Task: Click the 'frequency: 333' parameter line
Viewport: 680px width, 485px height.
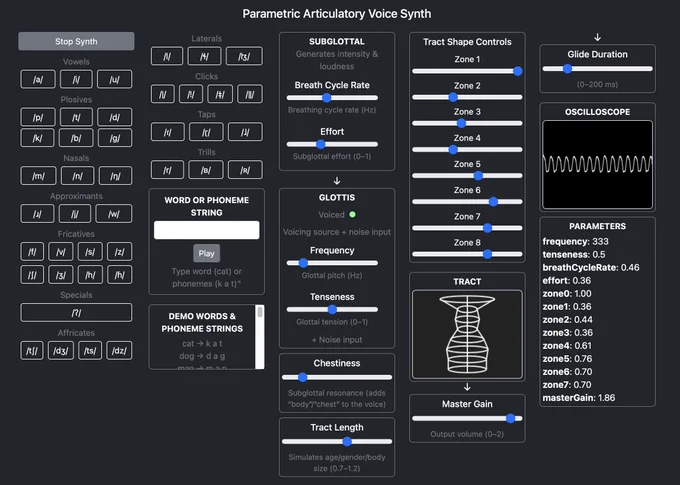Action: 575,242
